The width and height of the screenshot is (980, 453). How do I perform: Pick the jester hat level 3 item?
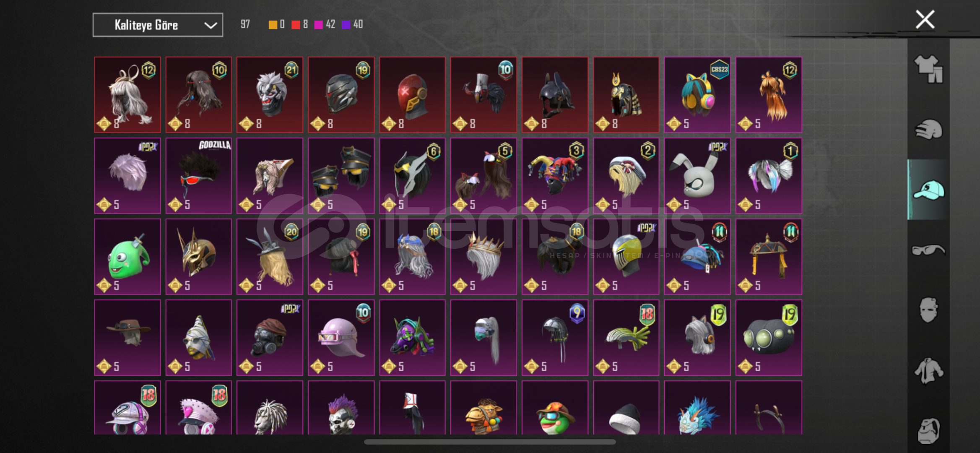point(555,176)
